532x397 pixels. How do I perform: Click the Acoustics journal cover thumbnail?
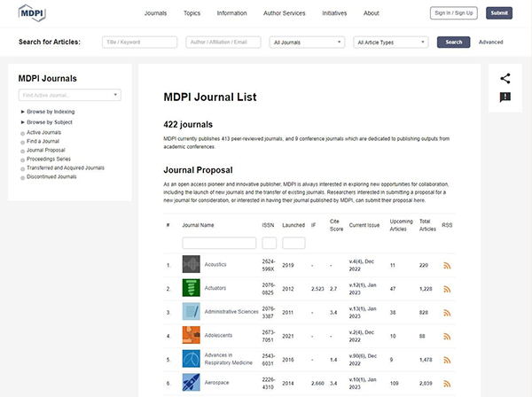(x=191, y=264)
